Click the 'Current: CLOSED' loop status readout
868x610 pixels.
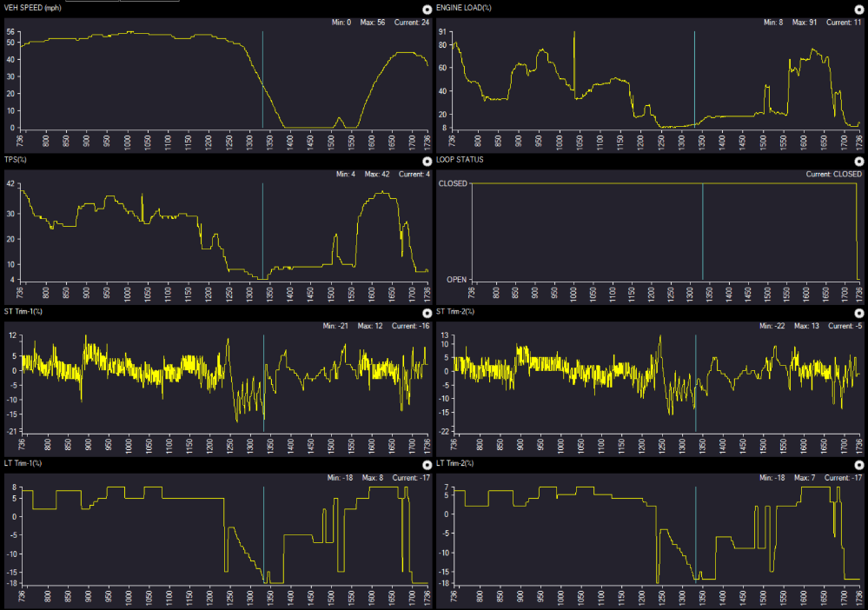pyautogui.click(x=833, y=174)
